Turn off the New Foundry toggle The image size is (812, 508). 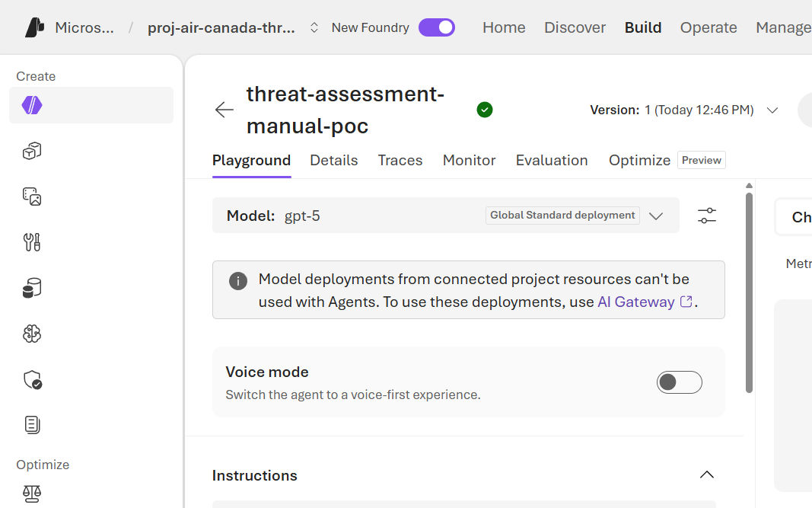[437, 27]
